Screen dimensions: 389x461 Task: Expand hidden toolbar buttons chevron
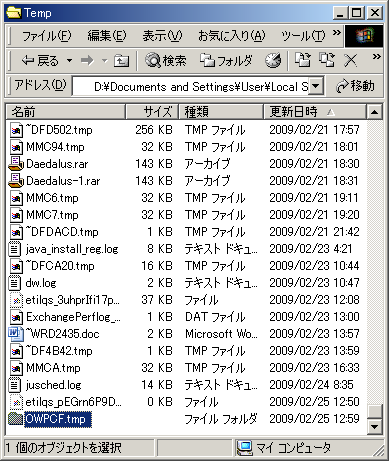[x=377, y=57]
